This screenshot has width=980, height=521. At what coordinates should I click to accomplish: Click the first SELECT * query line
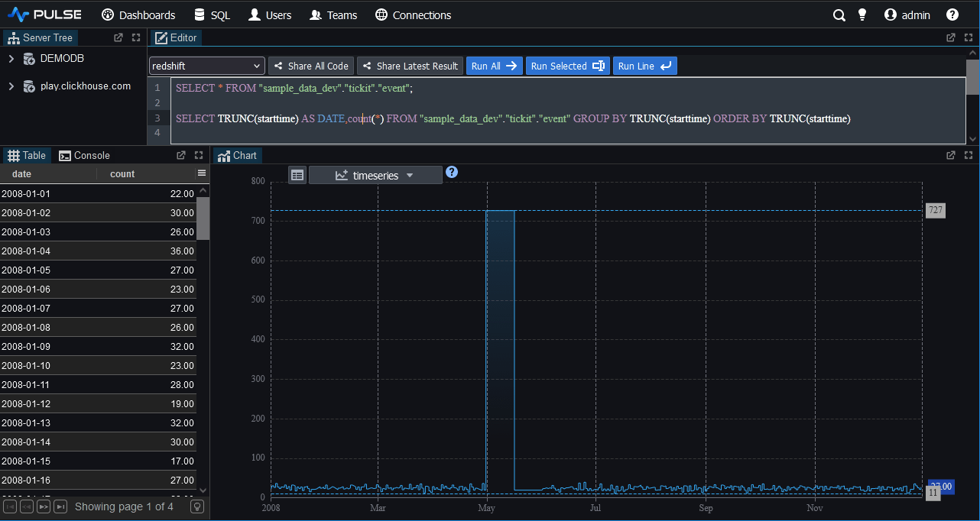point(294,88)
